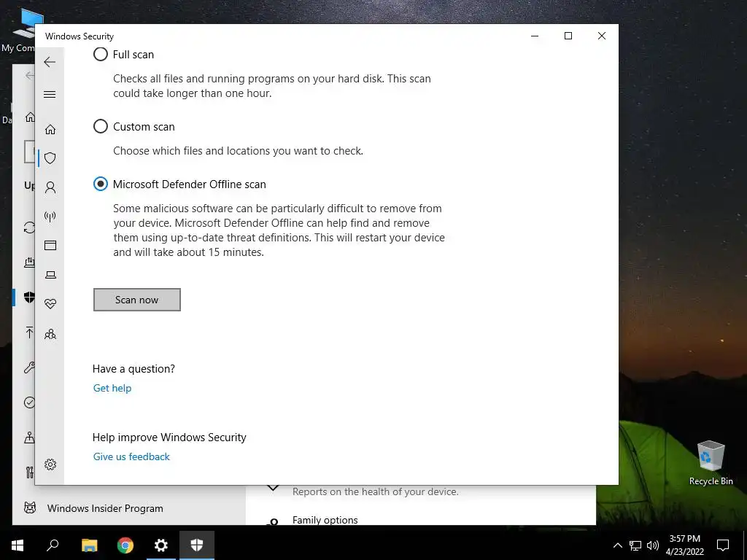Image resolution: width=747 pixels, height=560 pixels.
Task: Click Windows Security shield in Settings sidebar
Action: (x=29, y=297)
